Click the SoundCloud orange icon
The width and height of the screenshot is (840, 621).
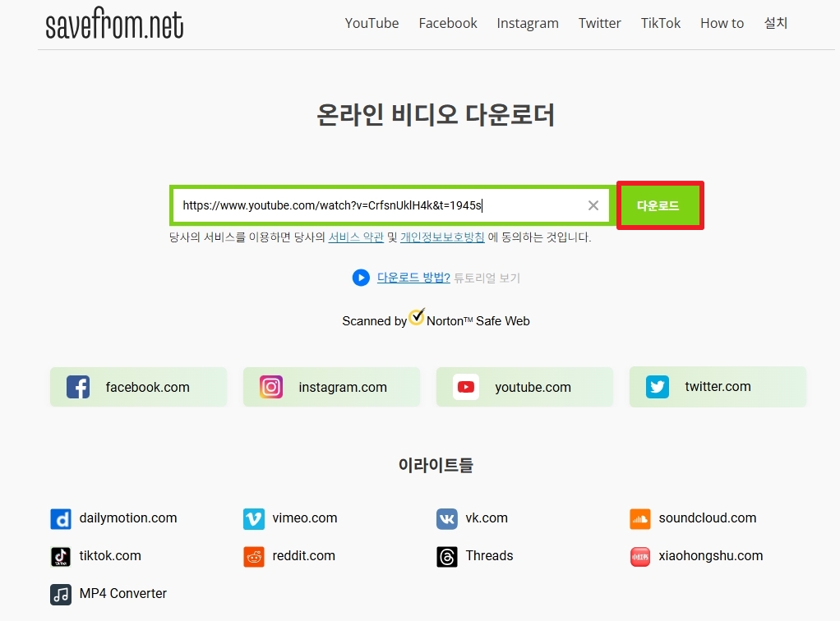[x=640, y=519]
